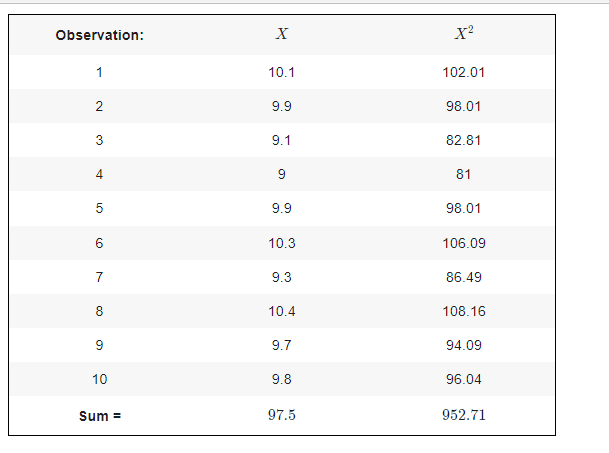Select the 102.01 cell

coord(463,72)
